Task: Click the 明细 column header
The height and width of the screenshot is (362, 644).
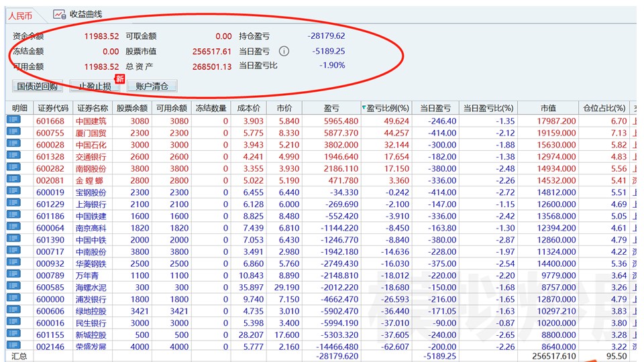Action: click(19, 109)
